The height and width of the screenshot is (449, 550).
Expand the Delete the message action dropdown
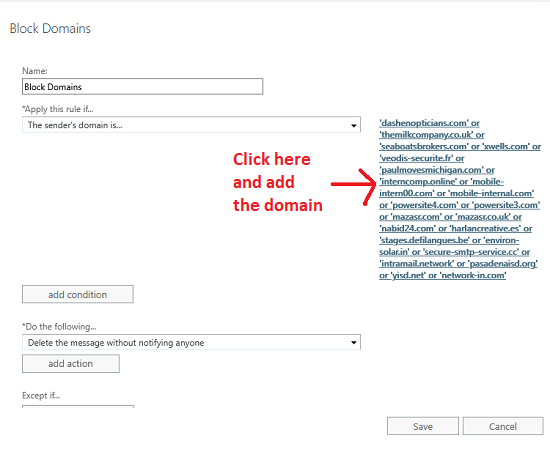[x=191, y=342]
